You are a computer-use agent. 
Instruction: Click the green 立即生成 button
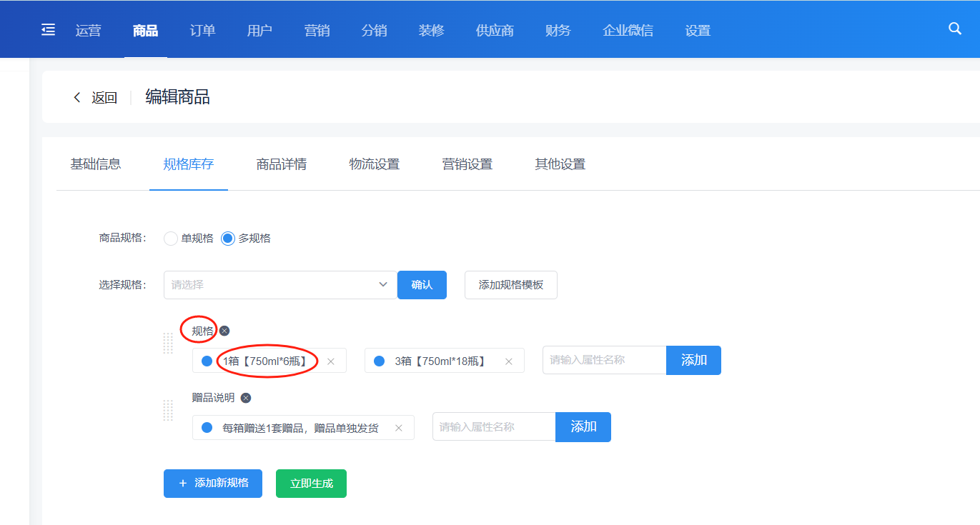point(311,483)
